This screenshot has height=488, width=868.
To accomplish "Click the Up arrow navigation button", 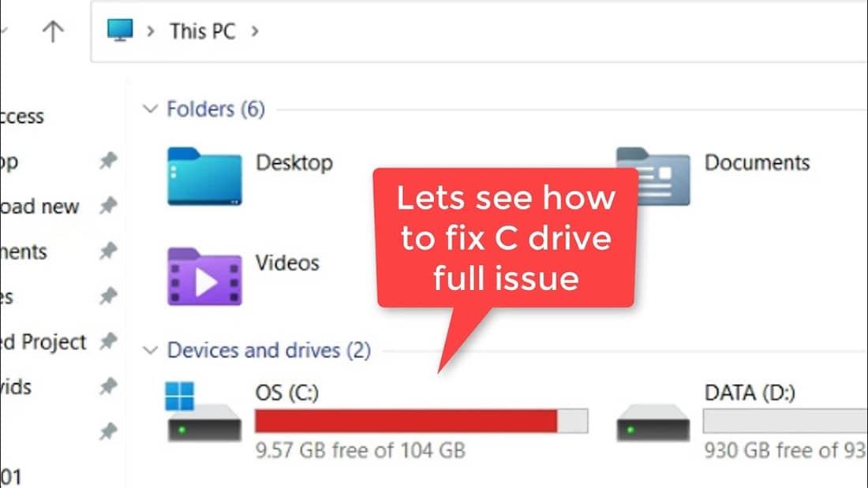I will [53, 32].
